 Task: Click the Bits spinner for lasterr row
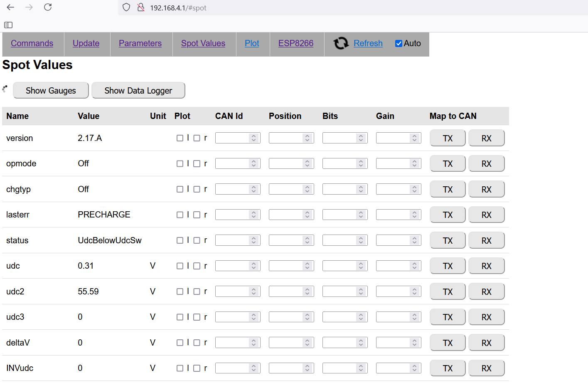click(x=361, y=215)
